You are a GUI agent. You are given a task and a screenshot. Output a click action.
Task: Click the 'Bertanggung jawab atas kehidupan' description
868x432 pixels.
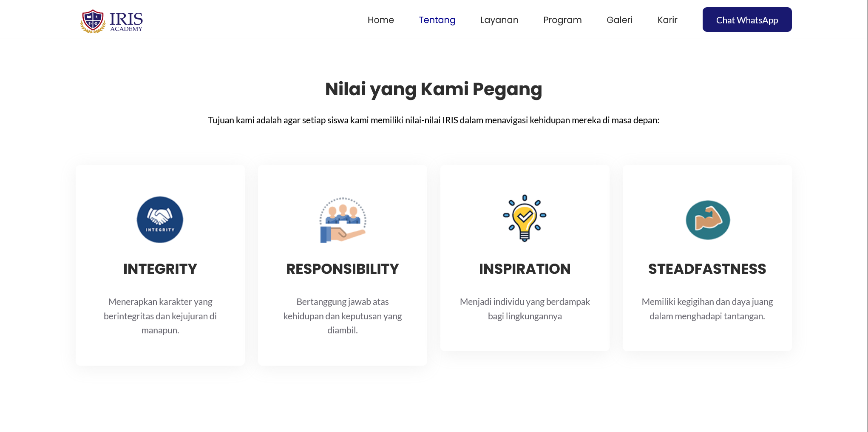click(x=343, y=316)
